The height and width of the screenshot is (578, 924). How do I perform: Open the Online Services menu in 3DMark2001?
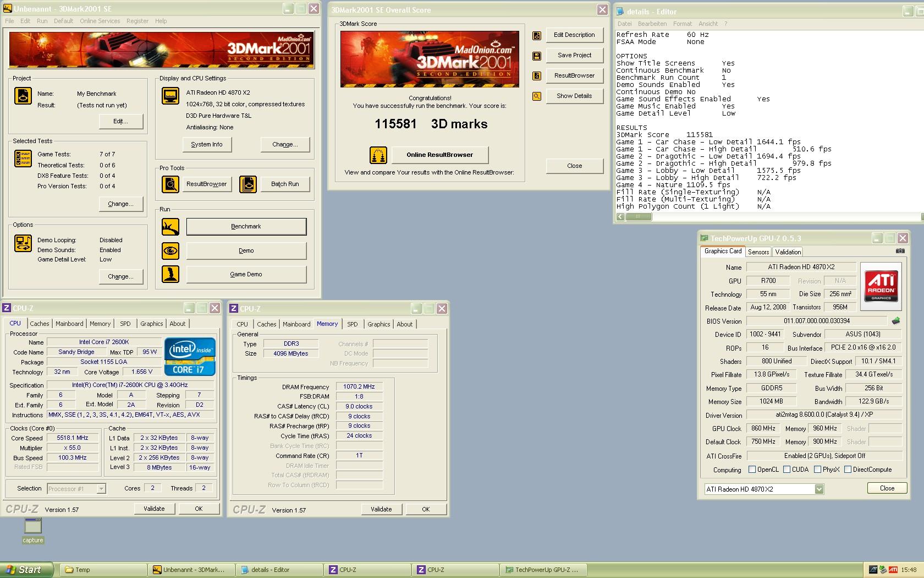click(100, 21)
